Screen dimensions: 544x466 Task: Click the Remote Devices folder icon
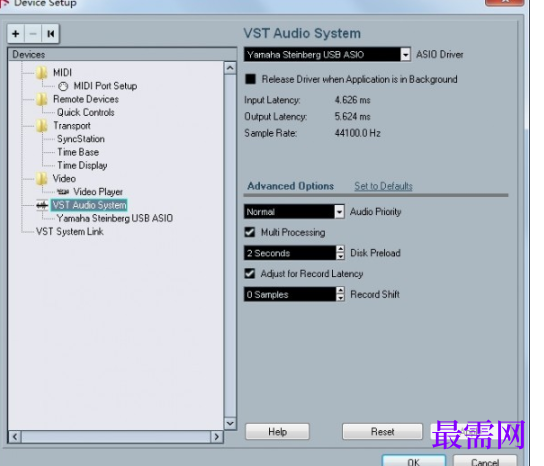tap(42, 99)
